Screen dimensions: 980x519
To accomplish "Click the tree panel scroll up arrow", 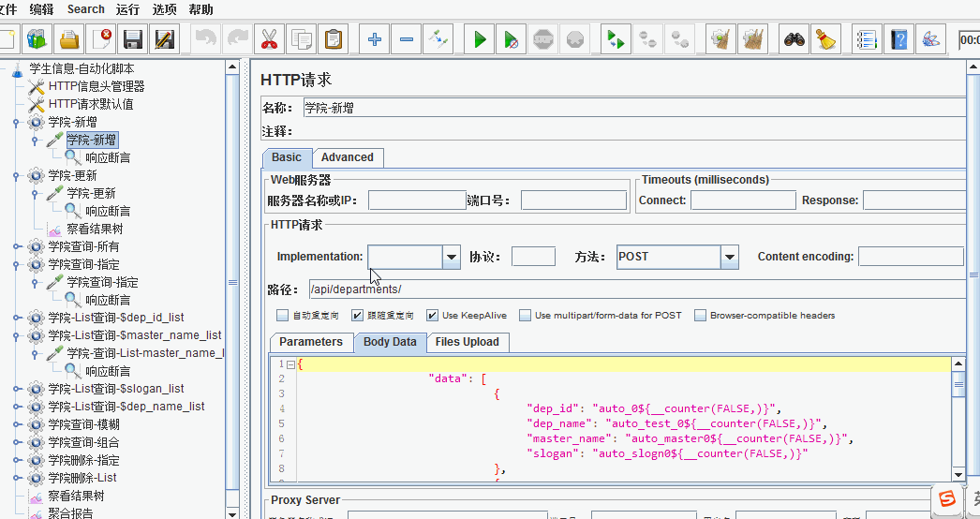I will tap(232, 67).
